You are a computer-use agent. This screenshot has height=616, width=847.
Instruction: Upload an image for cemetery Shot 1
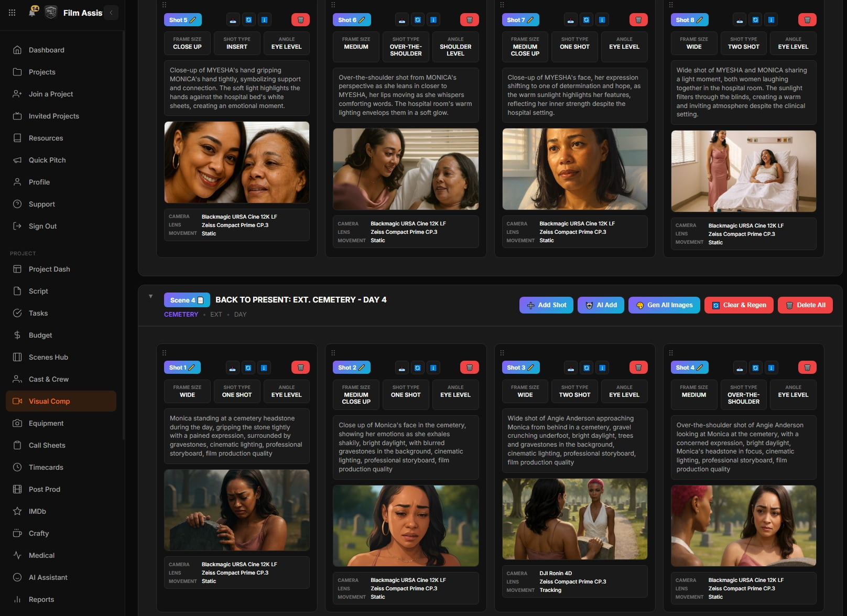(x=233, y=368)
